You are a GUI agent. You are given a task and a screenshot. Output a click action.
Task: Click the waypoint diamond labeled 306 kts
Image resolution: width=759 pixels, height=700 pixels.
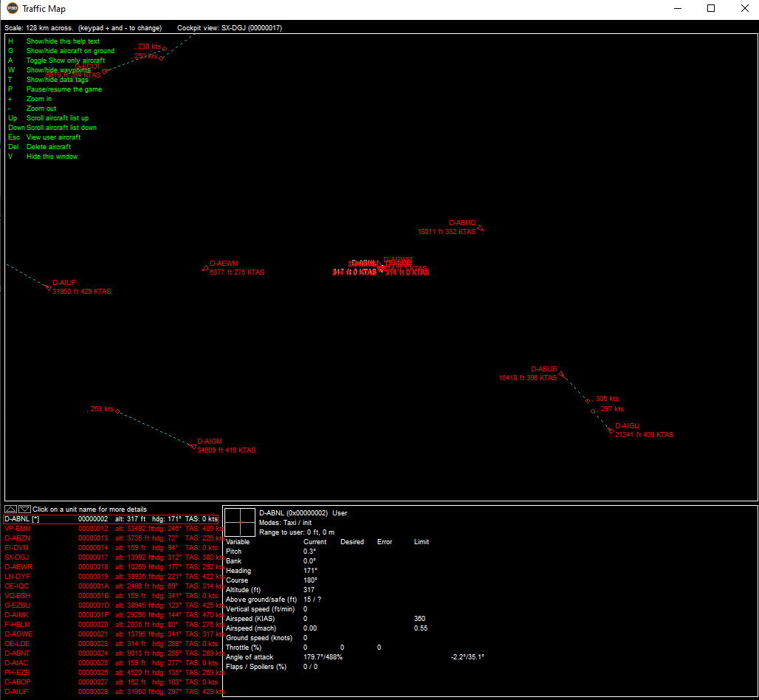(588, 400)
